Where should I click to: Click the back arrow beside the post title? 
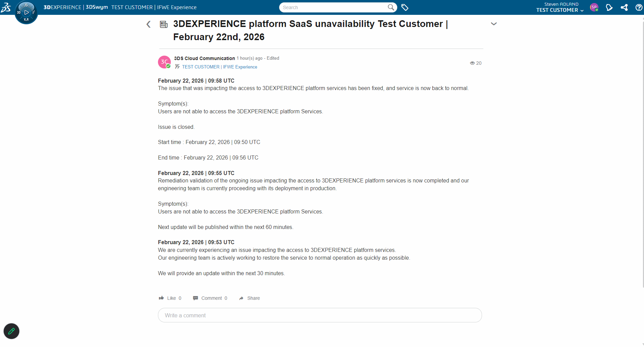pyautogui.click(x=149, y=24)
